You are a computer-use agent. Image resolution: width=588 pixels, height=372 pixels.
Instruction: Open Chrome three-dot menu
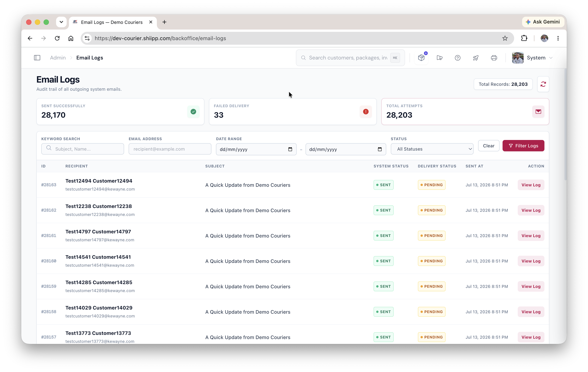point(558,38)
